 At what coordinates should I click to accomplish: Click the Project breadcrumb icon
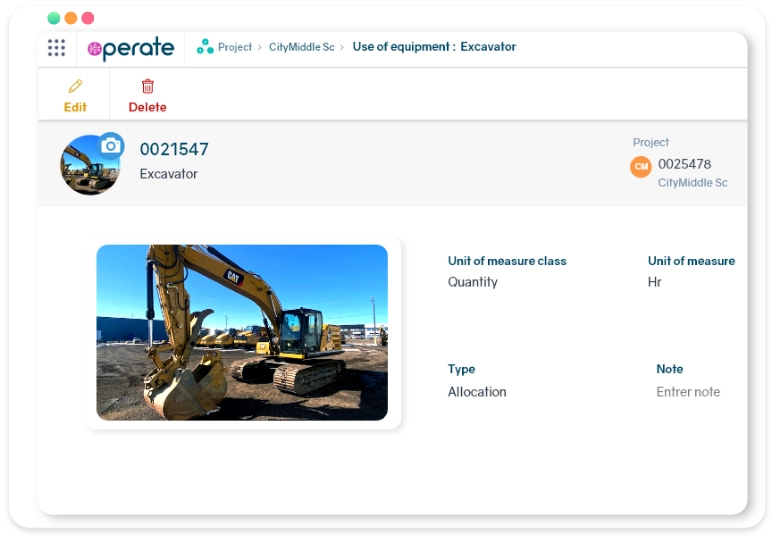pos(205,47)
